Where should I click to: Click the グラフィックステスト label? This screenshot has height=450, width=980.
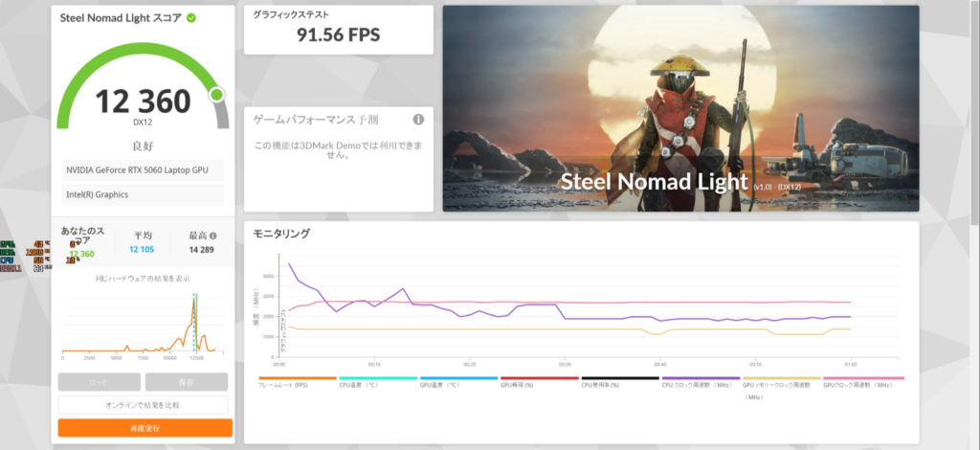point(291,14)
